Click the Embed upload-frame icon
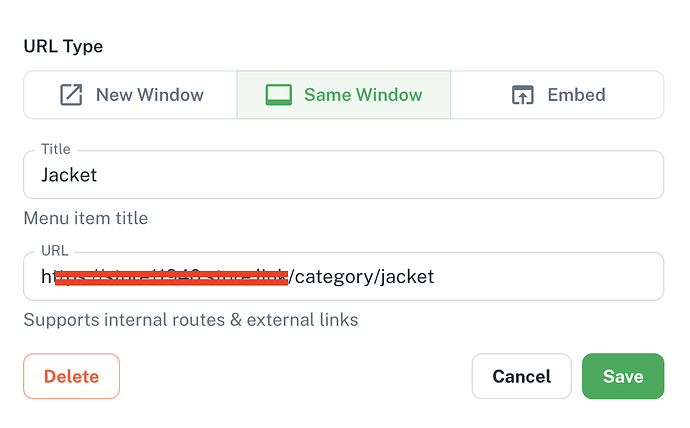 coord(522,95)
